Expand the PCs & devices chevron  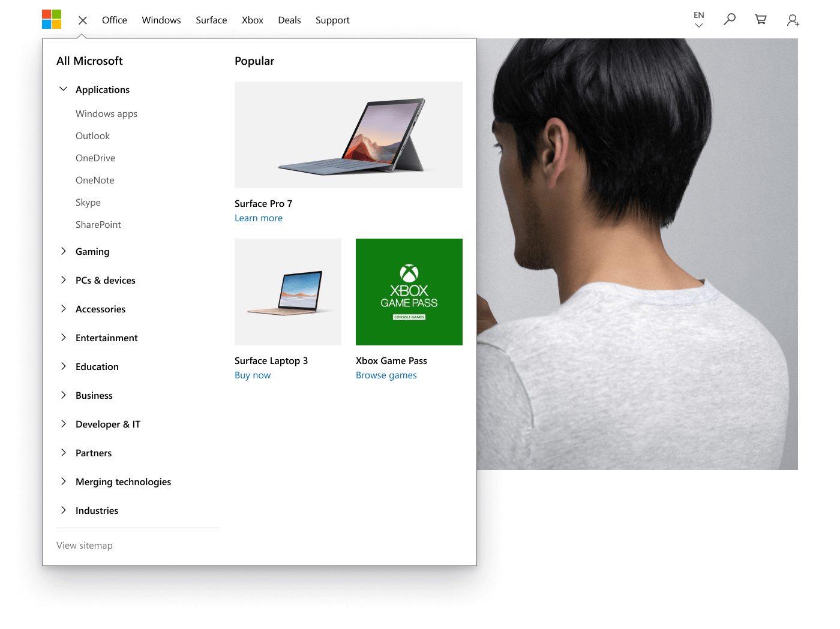[63, 280]
